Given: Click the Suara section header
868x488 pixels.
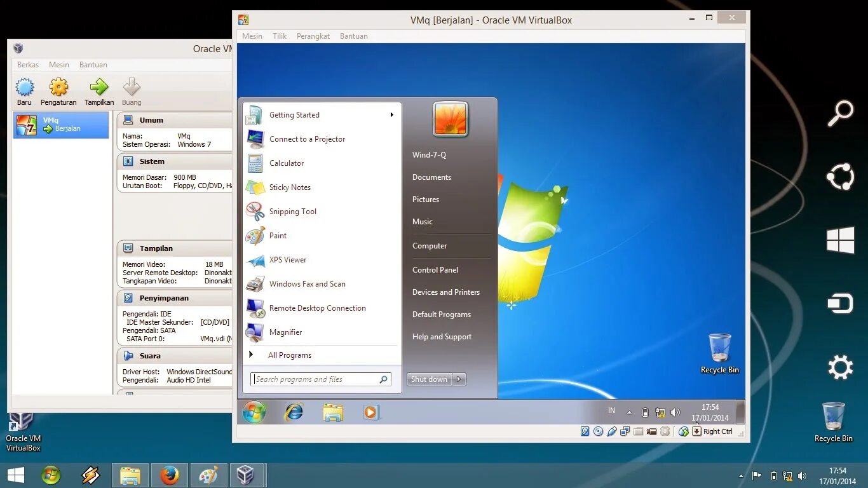Looking at the screenshot, I should click(x=175, y=356).
